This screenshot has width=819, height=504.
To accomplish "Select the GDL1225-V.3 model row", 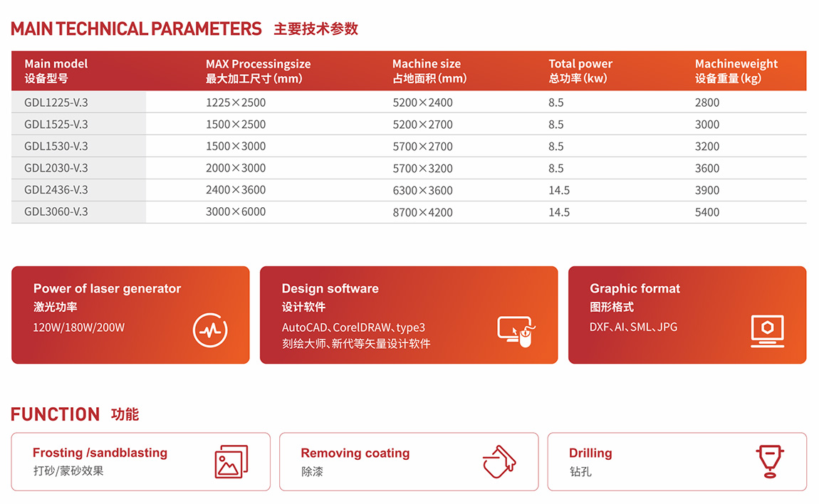I will 56,103.
